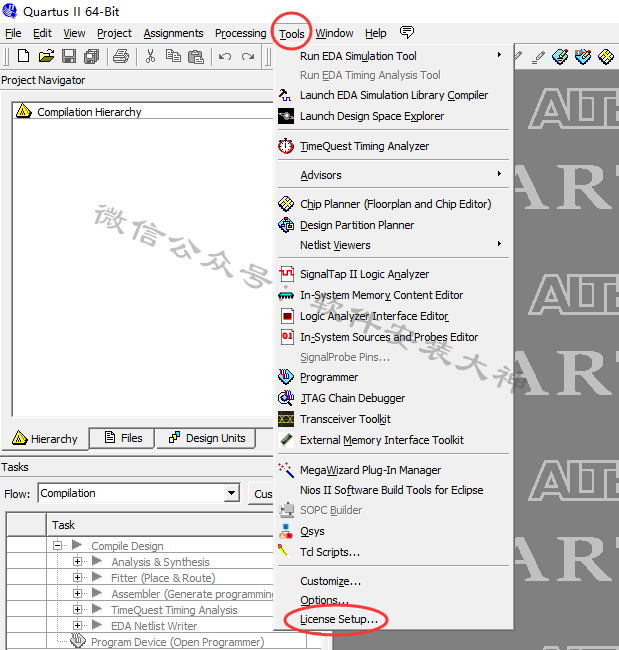This screenshot has width=619, height=650.
Task: Click the Copy toolbar icon
Action: pyautogui.click(x=173, y=56)
